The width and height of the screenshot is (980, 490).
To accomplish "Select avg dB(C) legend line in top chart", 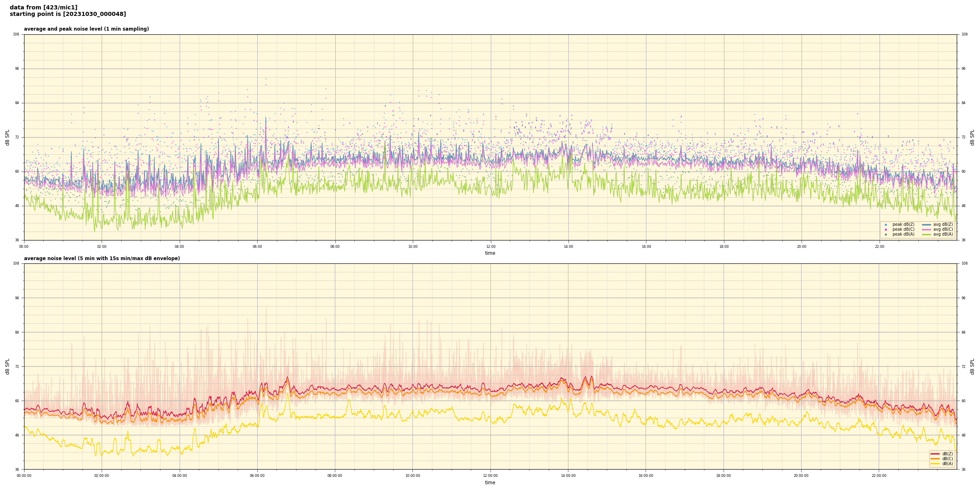I will pos(927,229).
